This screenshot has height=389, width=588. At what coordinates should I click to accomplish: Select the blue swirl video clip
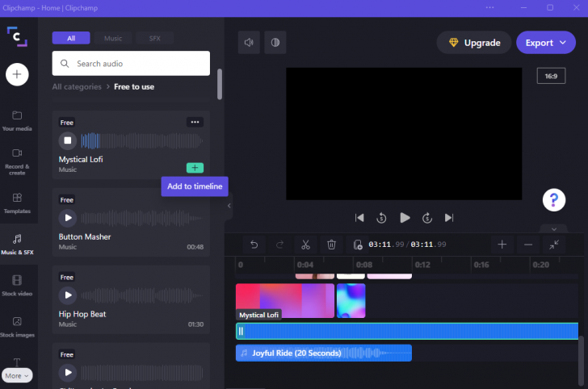351,300
